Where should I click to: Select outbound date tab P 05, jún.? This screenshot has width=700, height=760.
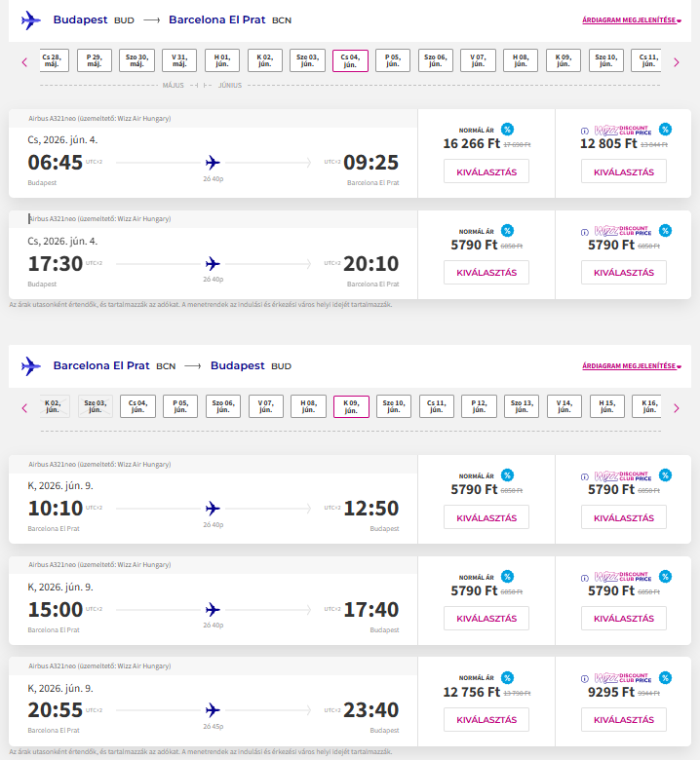point(393,61)
